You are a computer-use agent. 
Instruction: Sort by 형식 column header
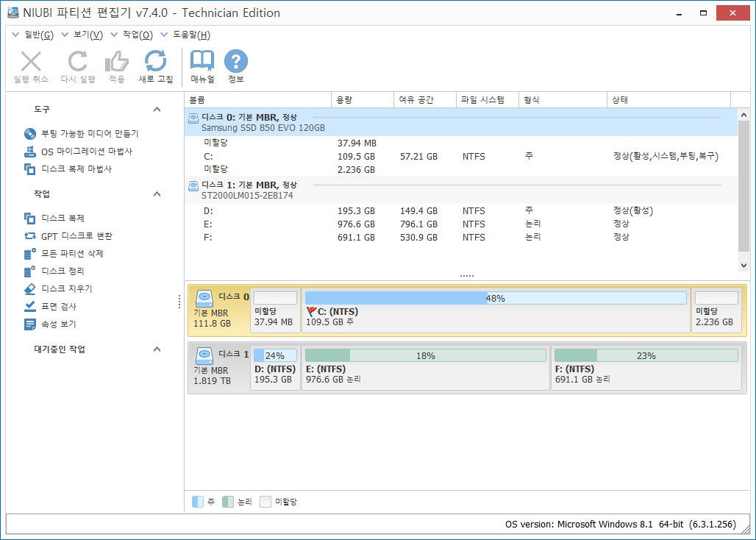(563, 100)
